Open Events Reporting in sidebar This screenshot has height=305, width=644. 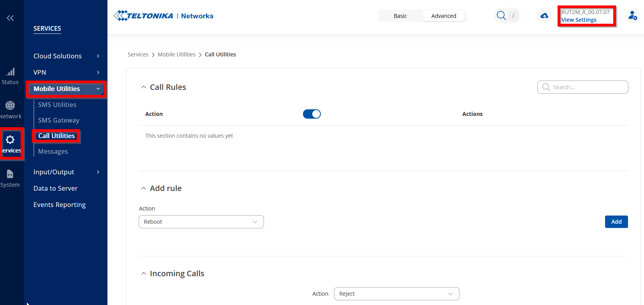click(60, 205)
